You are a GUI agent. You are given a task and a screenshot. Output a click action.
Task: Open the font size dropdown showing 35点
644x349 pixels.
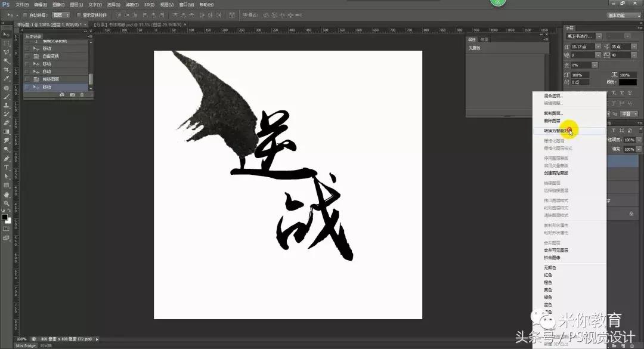[x=633, y=46]
